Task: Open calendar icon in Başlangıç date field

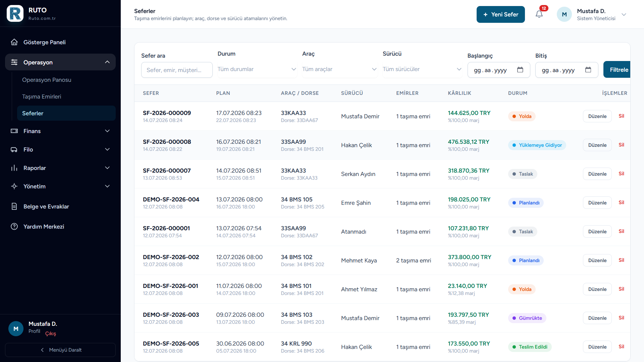Action: pyautogui.click(x=520, y=70)
